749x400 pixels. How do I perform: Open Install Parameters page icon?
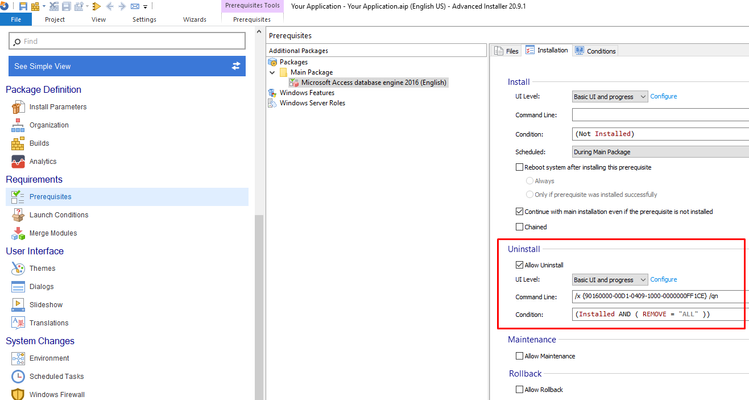(x=18, y=107)
